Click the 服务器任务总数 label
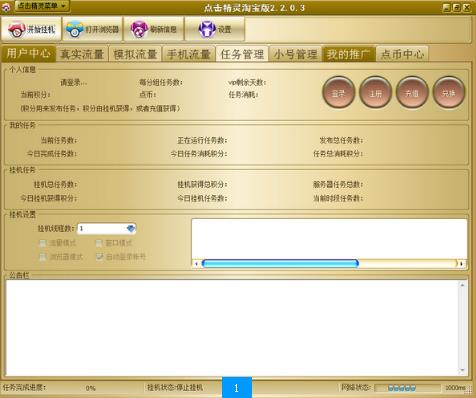Image resolution: width=476 pixels, height=398 pixels. [338, 184]
